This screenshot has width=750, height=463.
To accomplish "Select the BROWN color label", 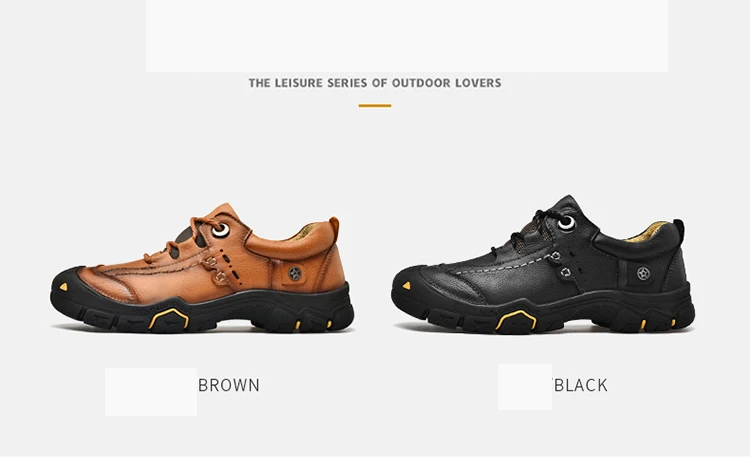I will tap(229, 385).
